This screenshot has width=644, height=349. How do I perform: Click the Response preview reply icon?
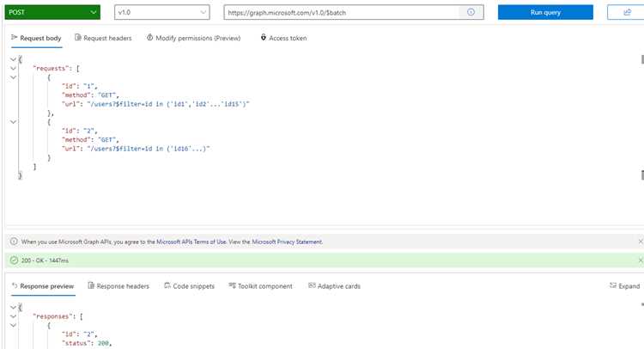[15, 286]
